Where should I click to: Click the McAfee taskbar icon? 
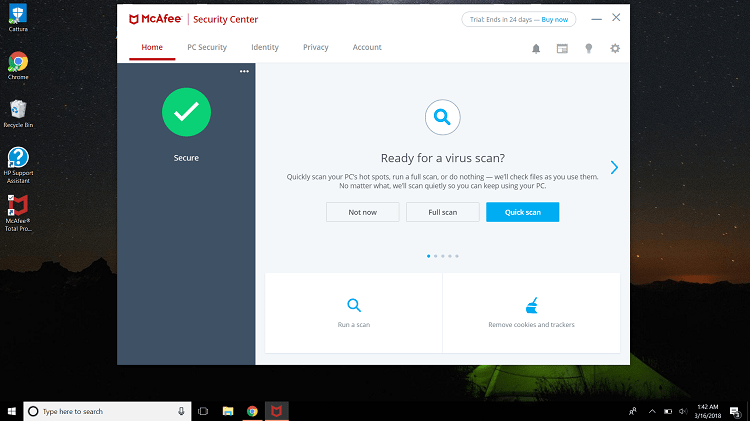click(x=276, y=411)
